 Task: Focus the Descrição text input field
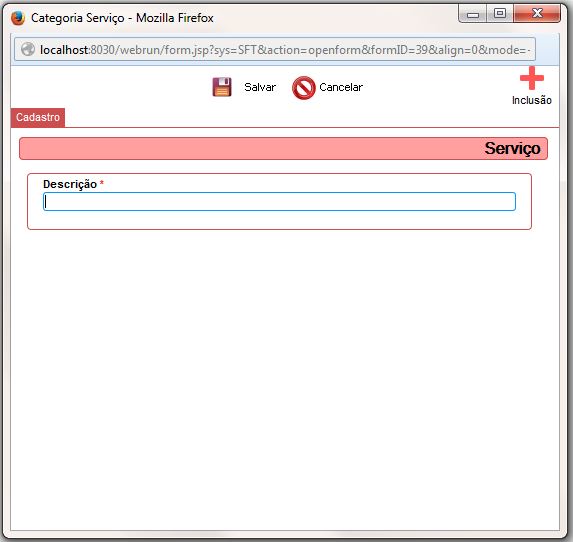(x=280, y=202)
